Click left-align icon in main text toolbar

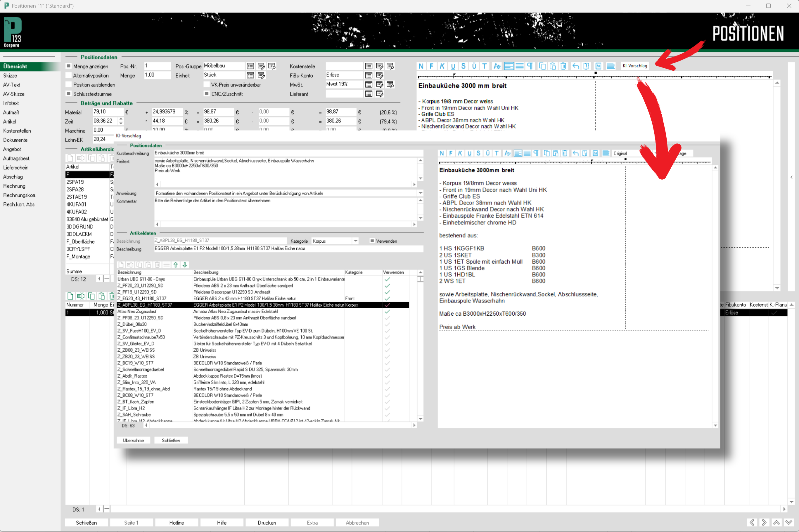(x=509, y=66)
